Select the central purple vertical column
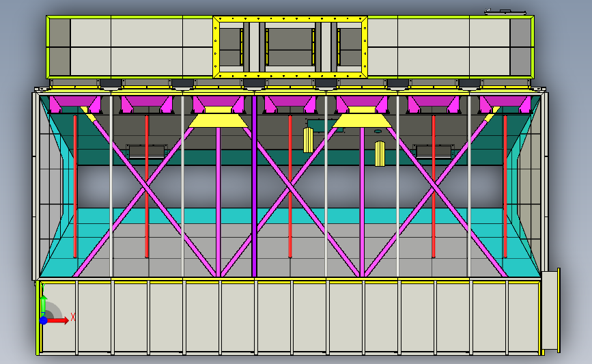The image size is (592, 364). tap(254, 186)
